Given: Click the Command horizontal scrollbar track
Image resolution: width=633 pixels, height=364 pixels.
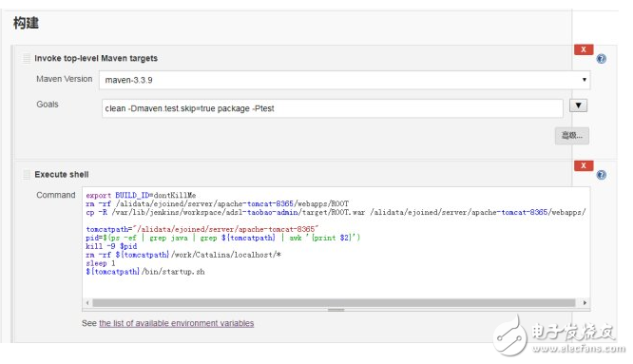Looking at the screenshot, I should pyautogui.click(x=334, y=302).
